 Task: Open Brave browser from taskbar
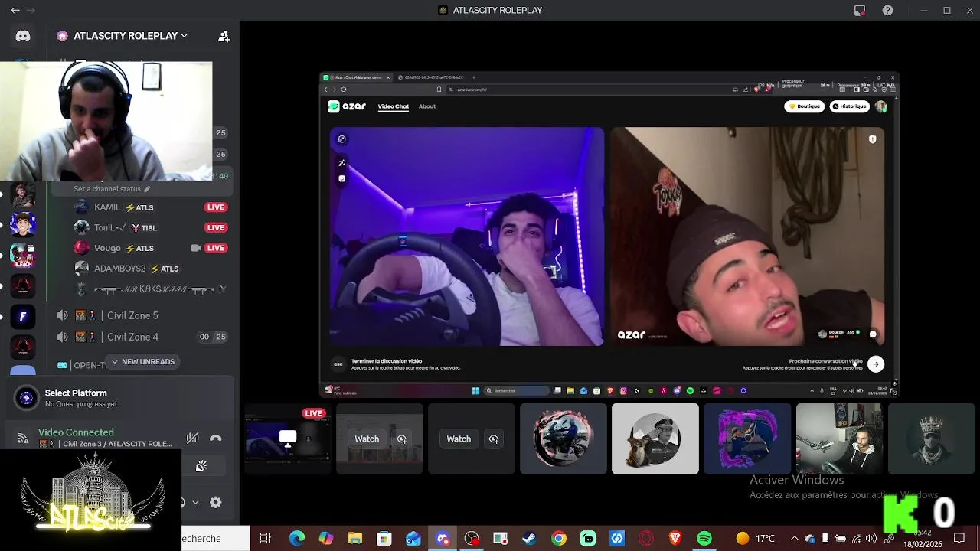(x=675, y=538)
